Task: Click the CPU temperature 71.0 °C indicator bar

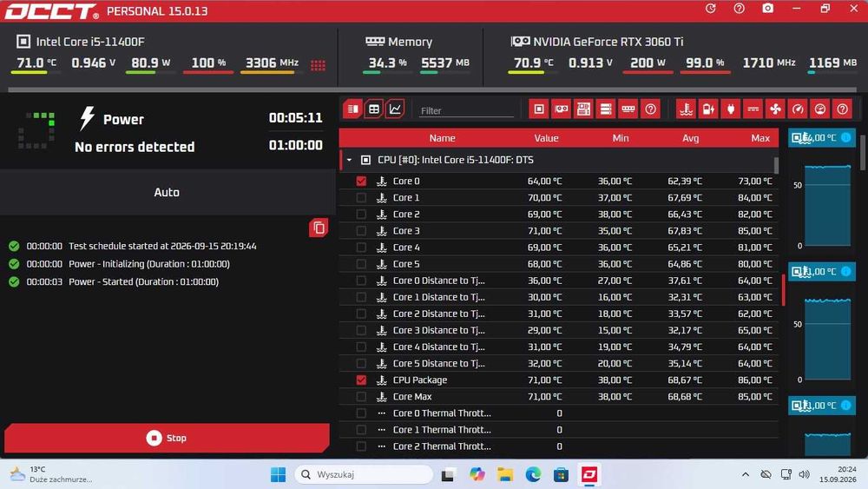Action: [x=35, y=73]
